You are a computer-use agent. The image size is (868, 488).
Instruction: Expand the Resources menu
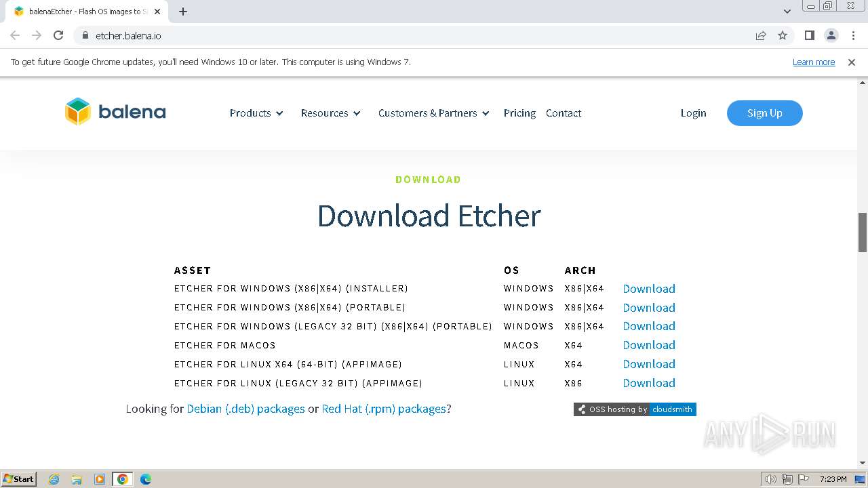331,113
